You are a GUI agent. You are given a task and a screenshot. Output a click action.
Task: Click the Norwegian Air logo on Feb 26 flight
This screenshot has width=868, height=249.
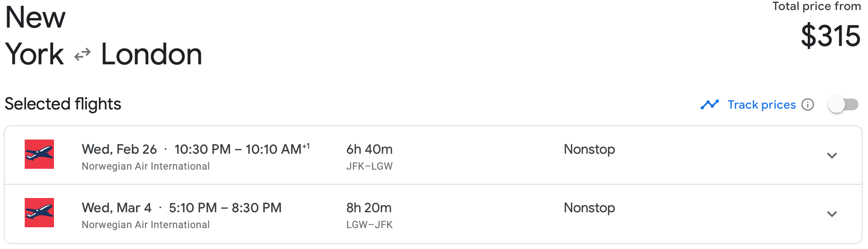click(39, 154)
